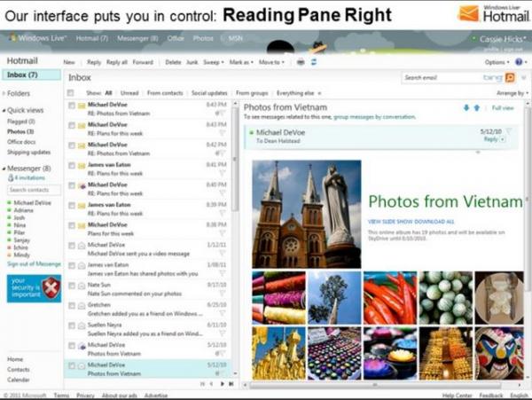Check the Michael DeVoe video message checkbox
Screen dimensions: 532x400
click(72, 246)
